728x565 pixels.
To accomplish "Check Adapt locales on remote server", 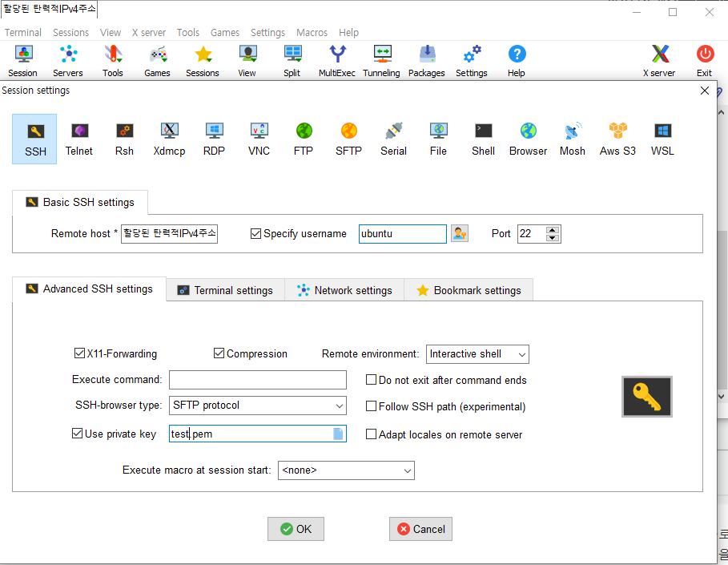I will click(x=371, y=434).
